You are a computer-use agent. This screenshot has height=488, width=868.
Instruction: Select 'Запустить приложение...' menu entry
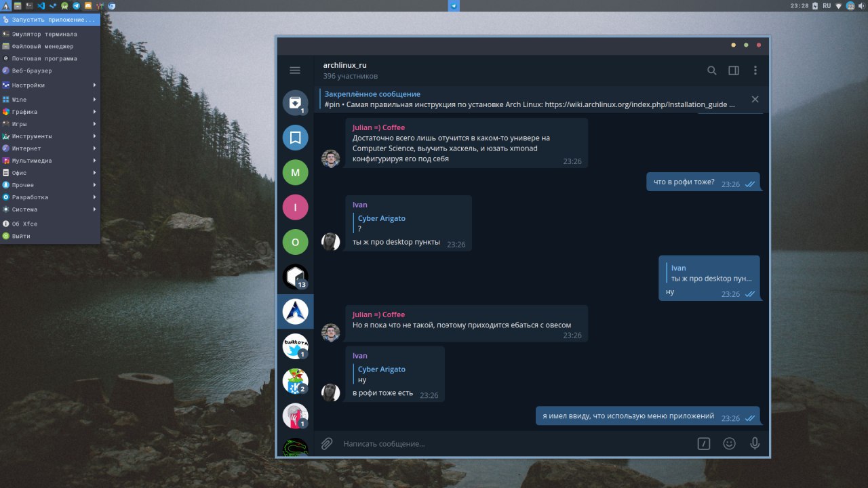coord(50,20)
